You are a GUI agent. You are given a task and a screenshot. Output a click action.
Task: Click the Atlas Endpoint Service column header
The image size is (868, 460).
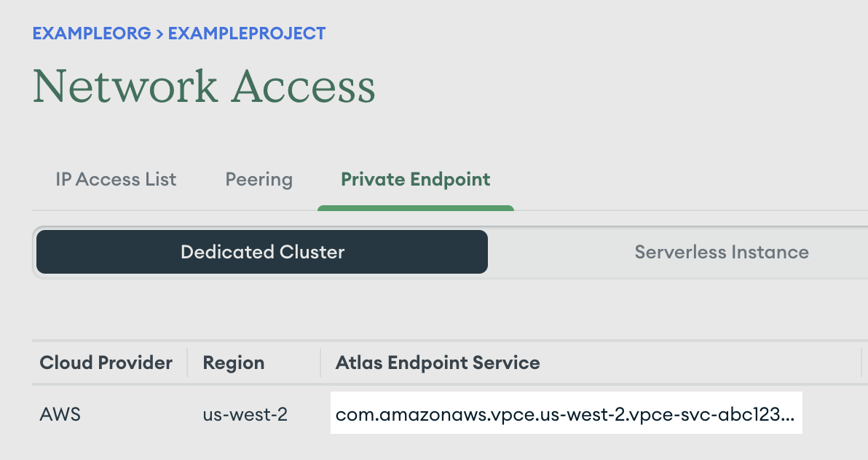coord(437,362)
